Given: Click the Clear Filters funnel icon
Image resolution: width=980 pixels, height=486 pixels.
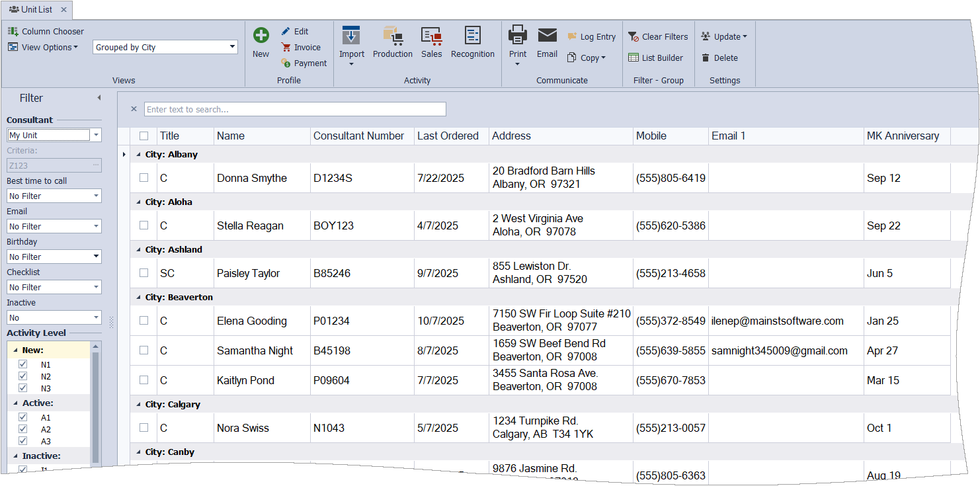Looking at the screenshot, I should point(633,37).
